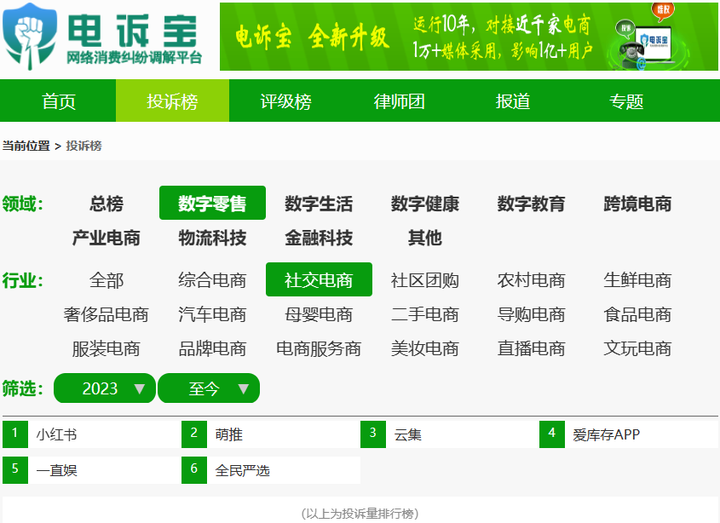Open the 专题 nav tab
The height and width of the screenshot is (523, 720).
626,101
